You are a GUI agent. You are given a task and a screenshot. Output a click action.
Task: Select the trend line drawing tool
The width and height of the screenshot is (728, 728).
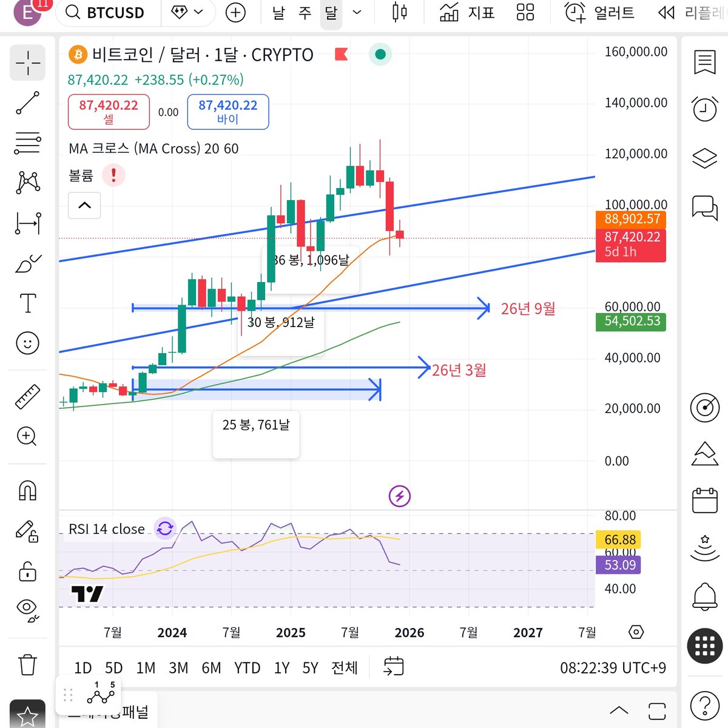point(27,103)
